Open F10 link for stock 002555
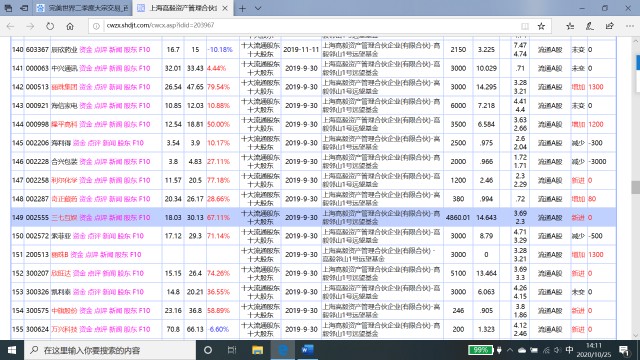The width and height of the screenshot is (640, 360). (x=144, y=218)
